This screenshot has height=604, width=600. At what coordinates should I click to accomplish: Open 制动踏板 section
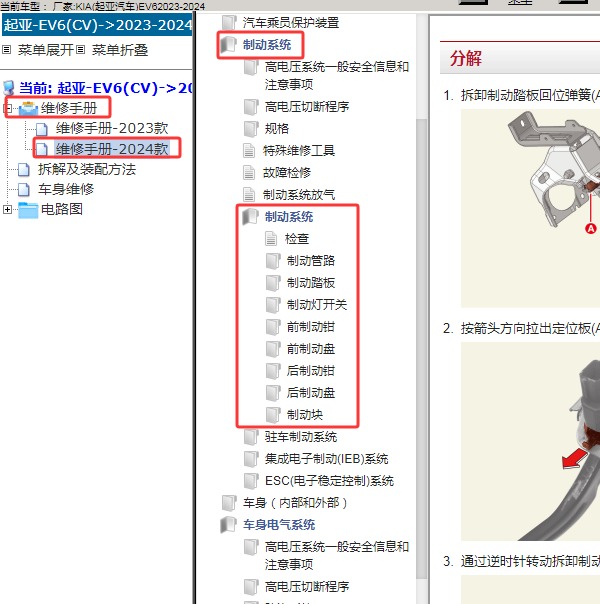pos(311,283)
